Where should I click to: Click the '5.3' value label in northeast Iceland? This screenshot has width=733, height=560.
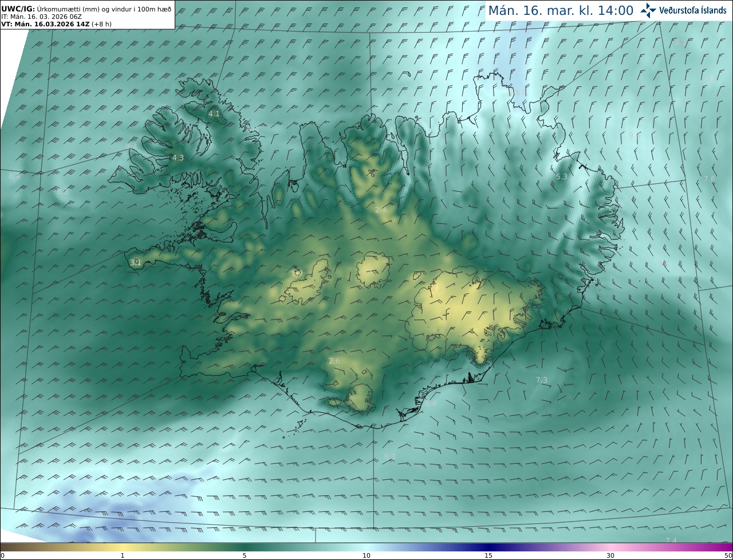(562, 177)
